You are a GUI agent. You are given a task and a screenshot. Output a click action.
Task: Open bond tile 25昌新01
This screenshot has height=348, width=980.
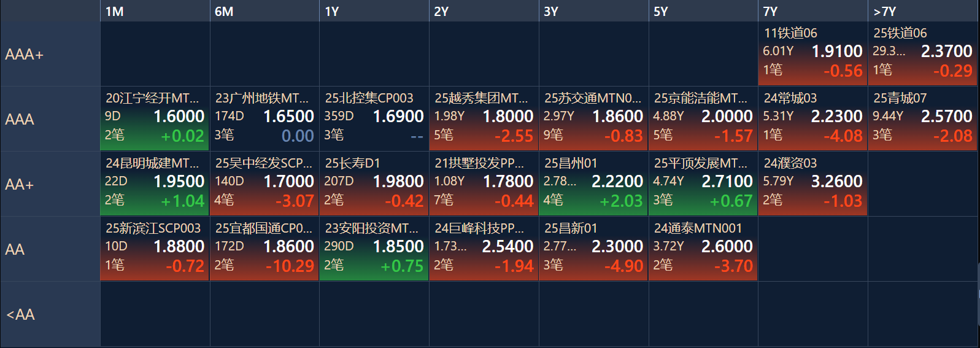coord(594,249)
